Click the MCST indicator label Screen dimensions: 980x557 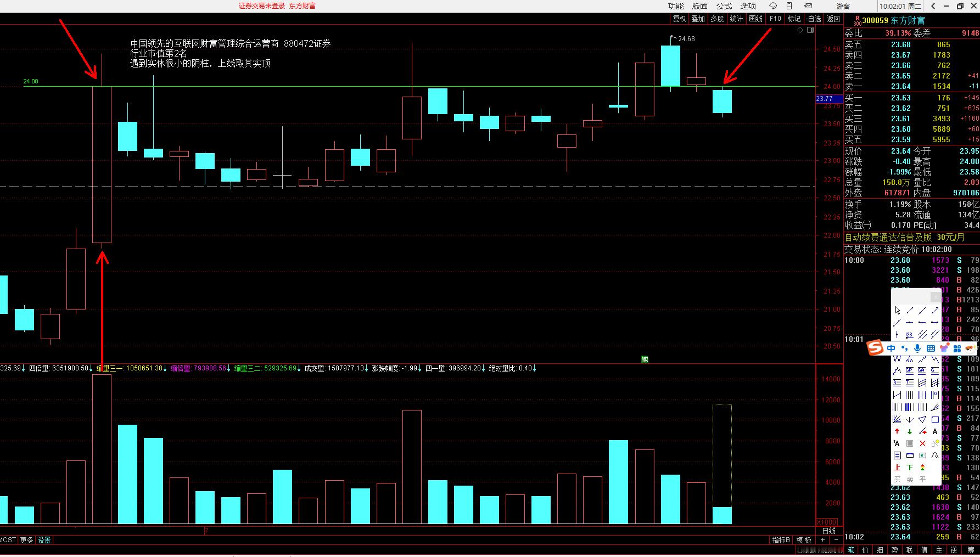pyautogui.click(x=8, y=540)
